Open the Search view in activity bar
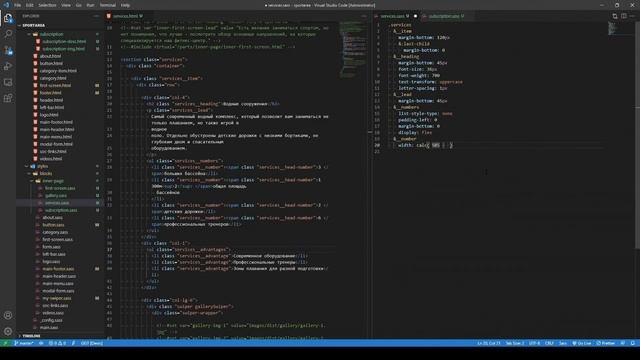Viewport: 640px width, 360px height. click(x=8, y=34)
